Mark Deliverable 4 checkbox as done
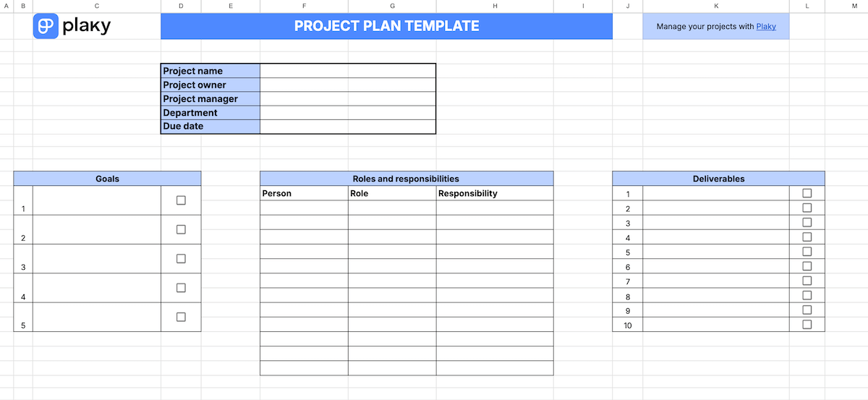This screenshot has width=868, height=400. pyautogui.click(x=807, y=237)
